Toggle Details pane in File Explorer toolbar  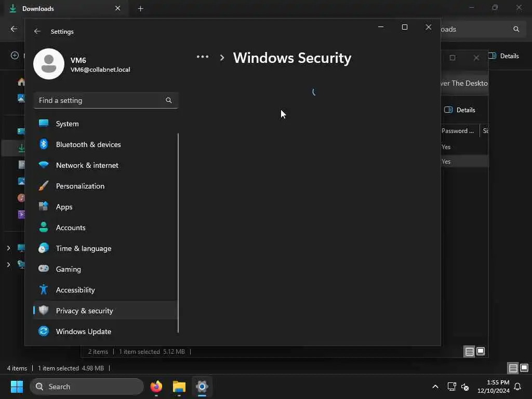(504, 56)
